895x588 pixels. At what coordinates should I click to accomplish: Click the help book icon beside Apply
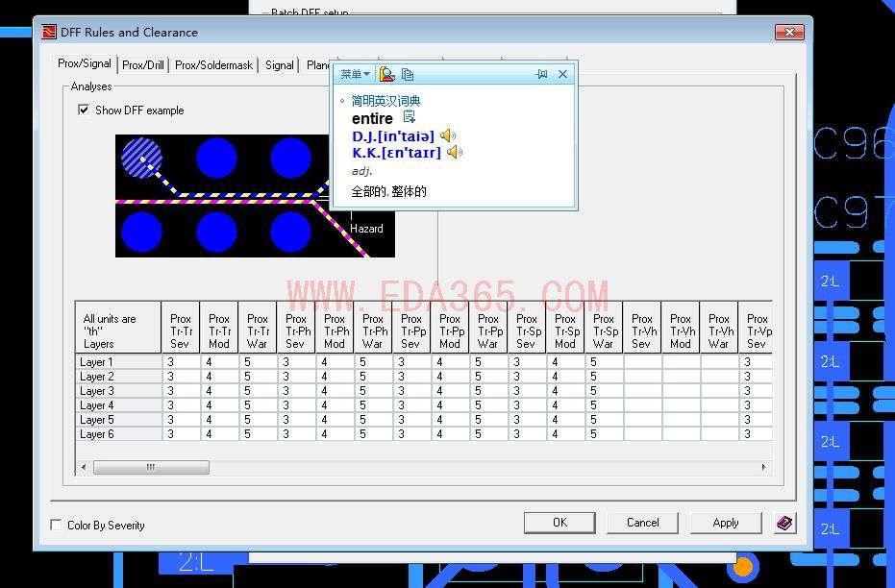[x=784, y=523]
